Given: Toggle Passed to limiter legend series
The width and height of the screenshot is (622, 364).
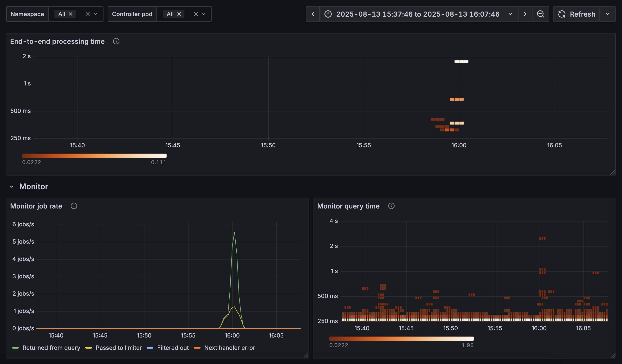Looking at the screenshot, I should point(114,348).
